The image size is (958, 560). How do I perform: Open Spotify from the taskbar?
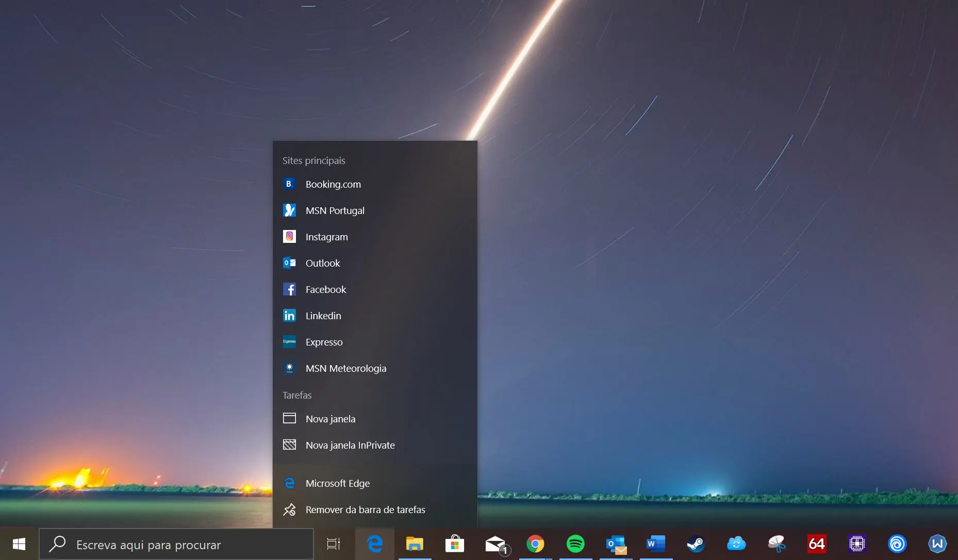[575, 544]
